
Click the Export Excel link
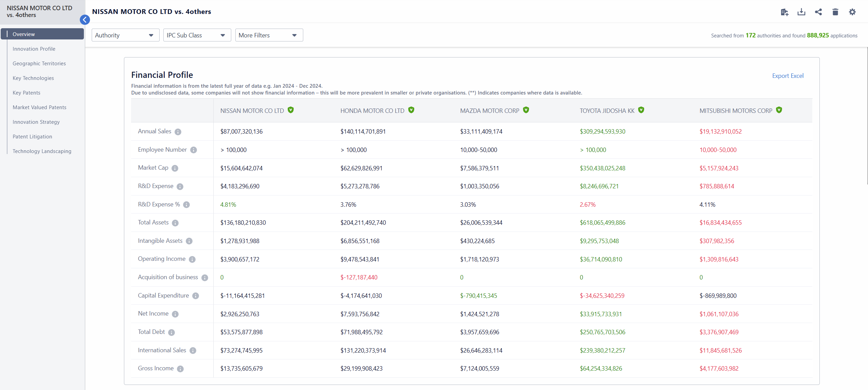coord(788,76)
